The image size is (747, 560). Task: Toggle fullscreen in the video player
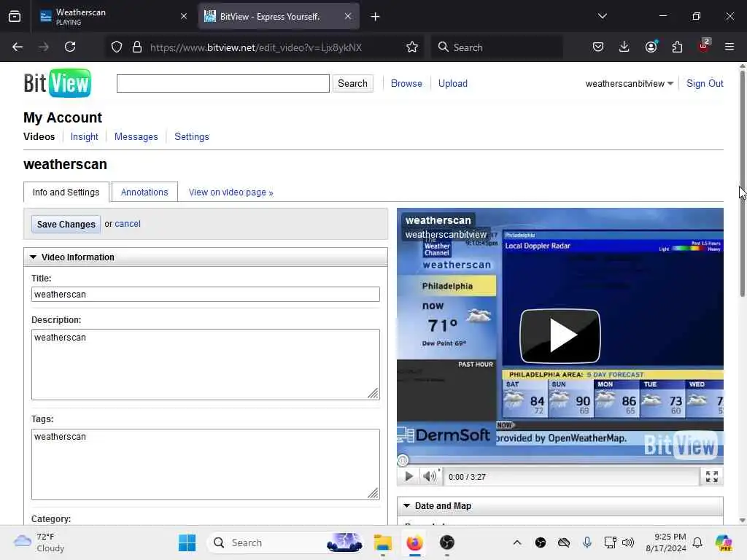tap(712, 477)
